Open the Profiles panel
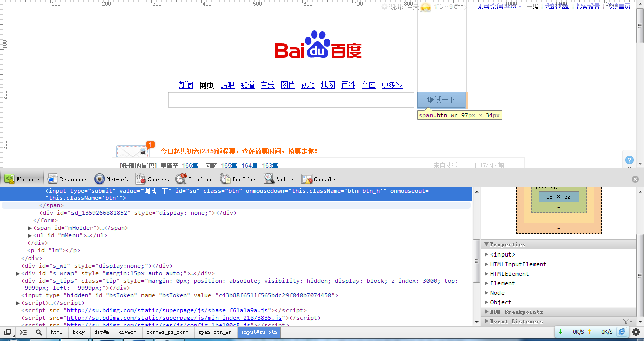Screen dimensions: 644x341 point(238,179)
